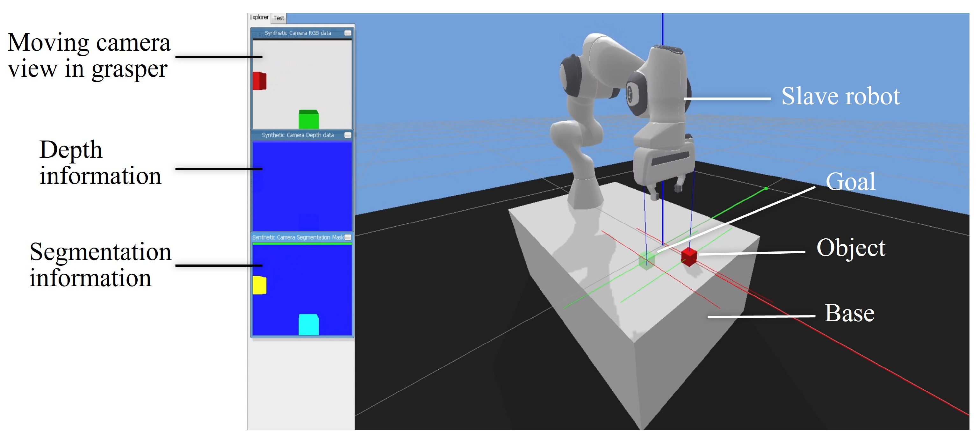Collapse the Synthetic Camera Depth data window
980x442 pixels.
point(348,135)
